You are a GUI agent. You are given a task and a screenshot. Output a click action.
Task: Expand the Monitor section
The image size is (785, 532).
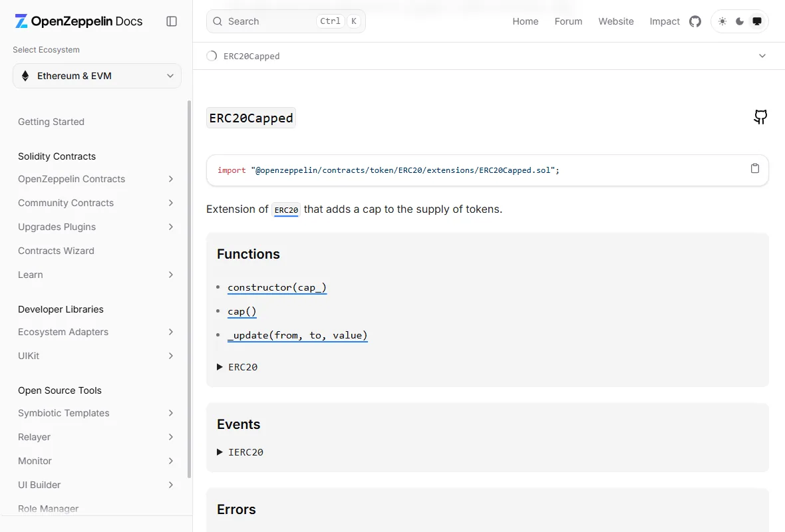(x=171, y=462)
